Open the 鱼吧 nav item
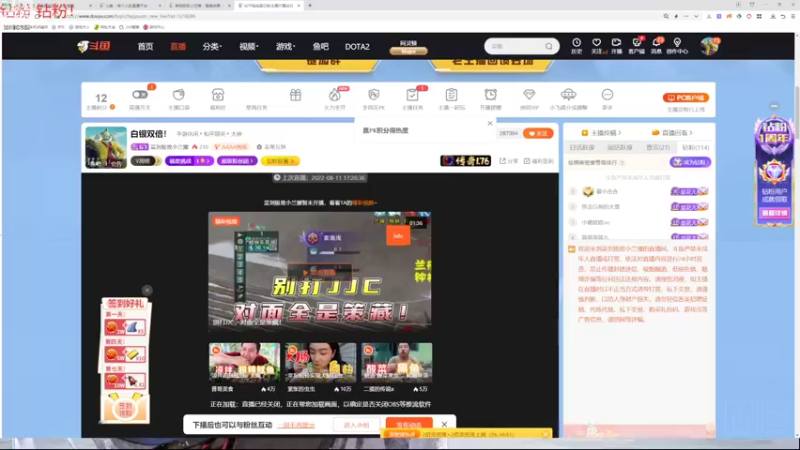800x450 pixels. click(x=321, y=46)
